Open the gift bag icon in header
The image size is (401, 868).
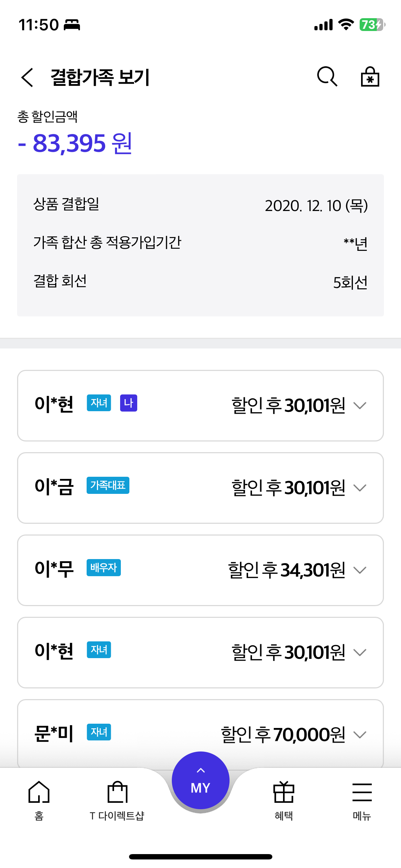370,77
